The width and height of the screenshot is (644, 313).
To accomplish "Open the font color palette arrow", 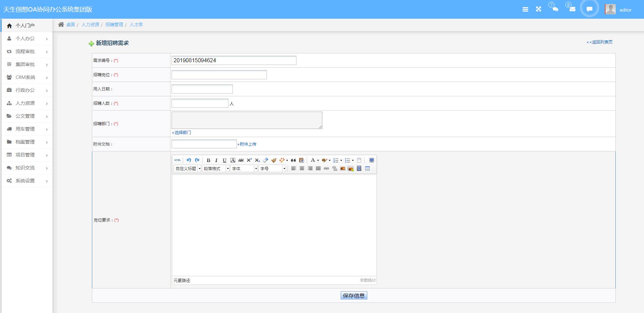I will pyautogui.click(x=318, y=160).
